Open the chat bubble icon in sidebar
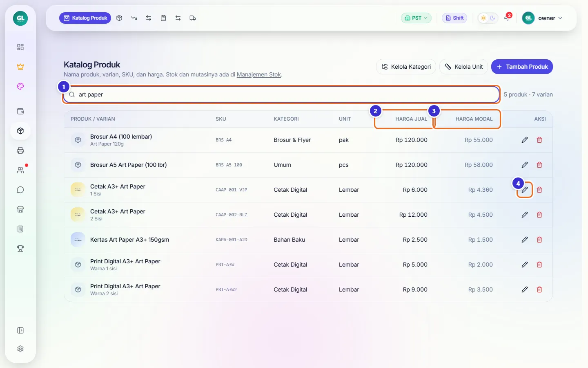The width and height of the screenshot is (588, 368). pyautogui.click(x=20, y=190)
